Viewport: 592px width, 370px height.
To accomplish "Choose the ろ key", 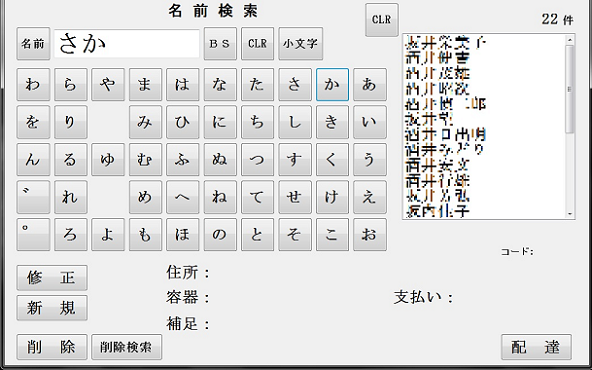I will [71, 234].
